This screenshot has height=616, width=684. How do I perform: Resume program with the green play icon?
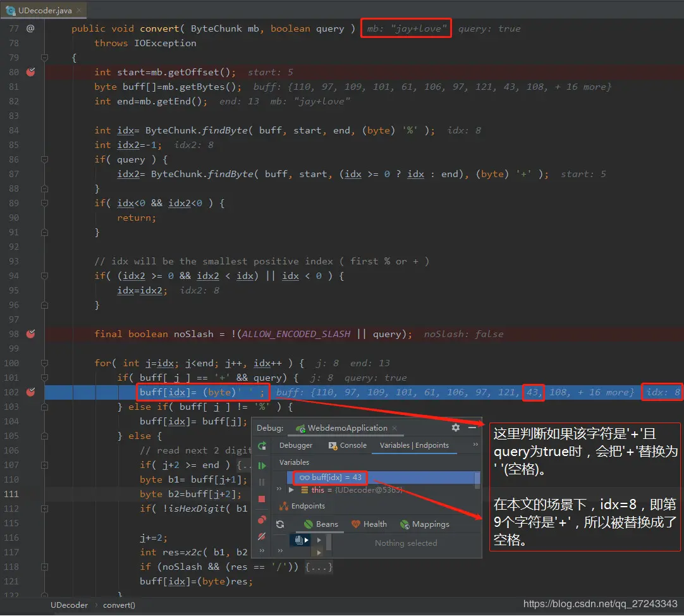(x=262, y=465)
